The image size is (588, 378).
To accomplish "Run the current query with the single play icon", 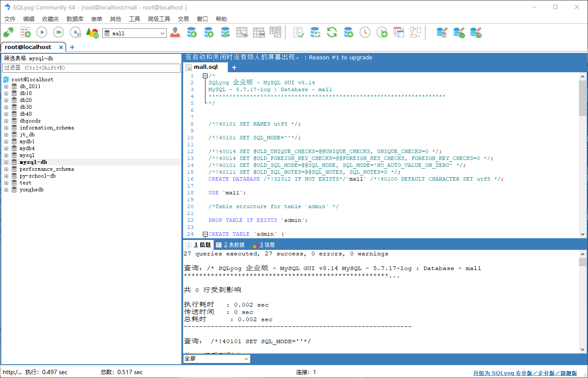I will (x=42, y=32).
